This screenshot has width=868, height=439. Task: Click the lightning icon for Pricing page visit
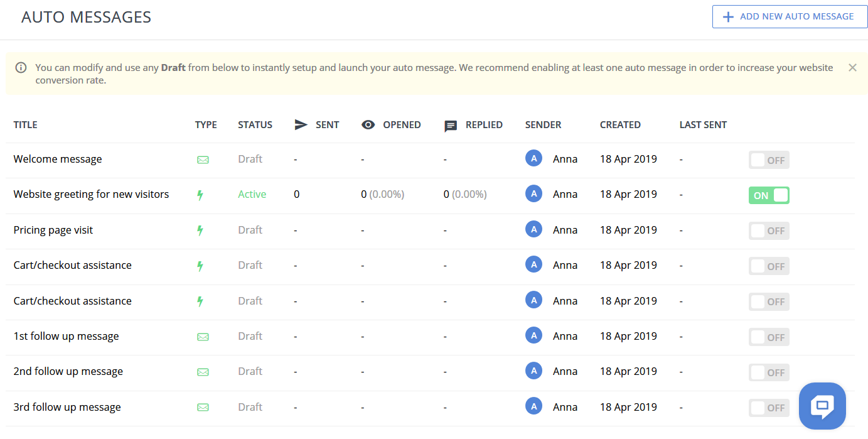(200, 230)
